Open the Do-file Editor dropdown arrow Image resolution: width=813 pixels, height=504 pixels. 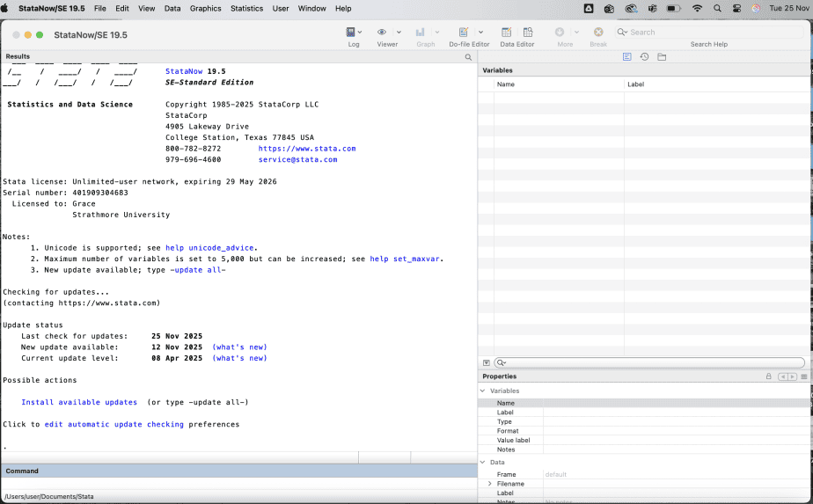click(x=480, y=33)
